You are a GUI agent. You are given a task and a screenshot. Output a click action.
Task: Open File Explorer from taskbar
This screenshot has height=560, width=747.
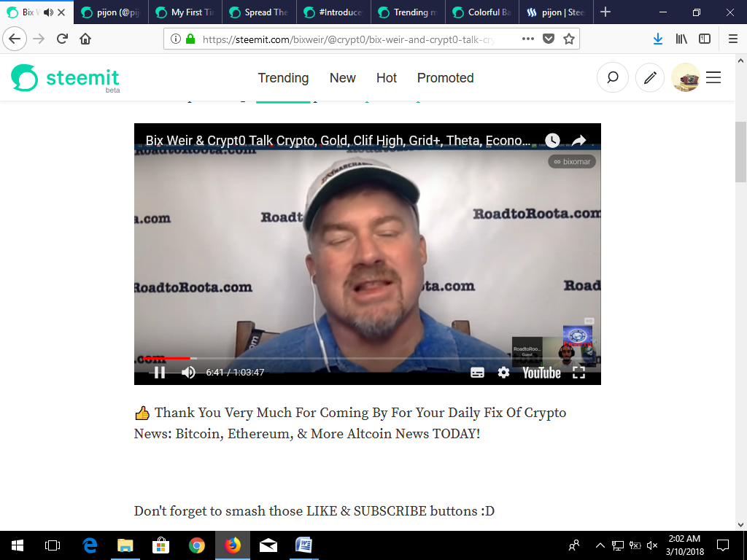tap(125, 545)
